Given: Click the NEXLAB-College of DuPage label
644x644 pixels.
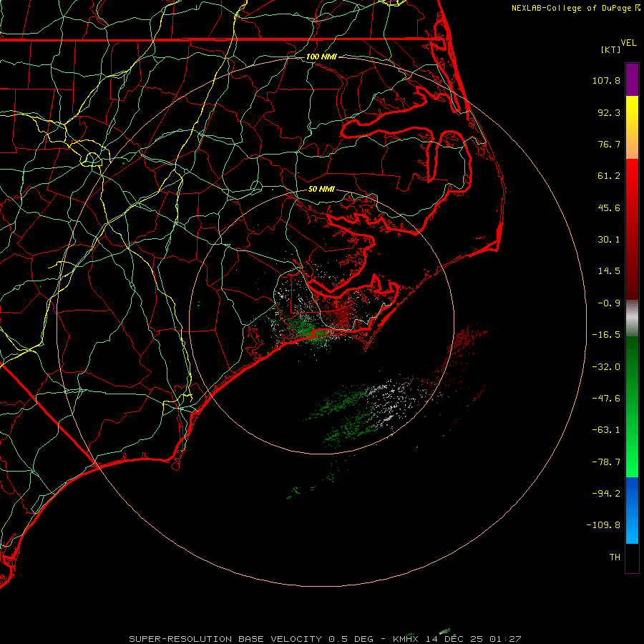Looking at the screenshot, I should pos(575,8).
